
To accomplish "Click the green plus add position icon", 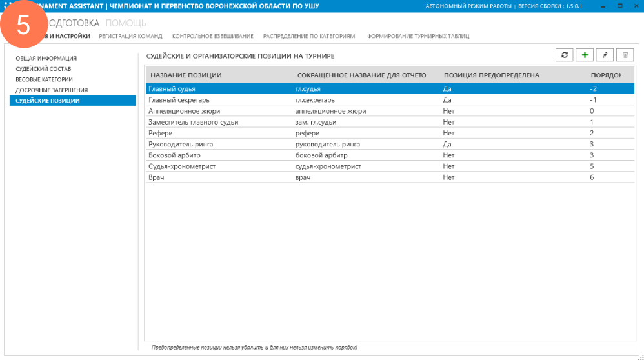I will [x=585, y=55].
